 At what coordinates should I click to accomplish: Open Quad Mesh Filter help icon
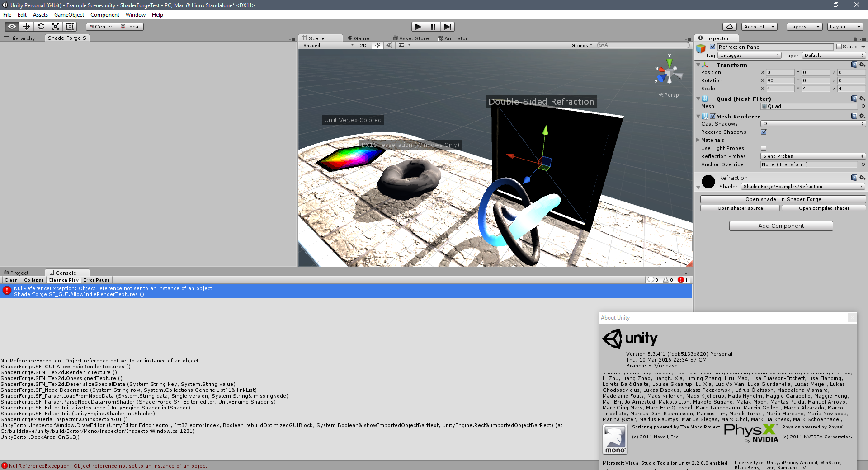pos(854,99)
